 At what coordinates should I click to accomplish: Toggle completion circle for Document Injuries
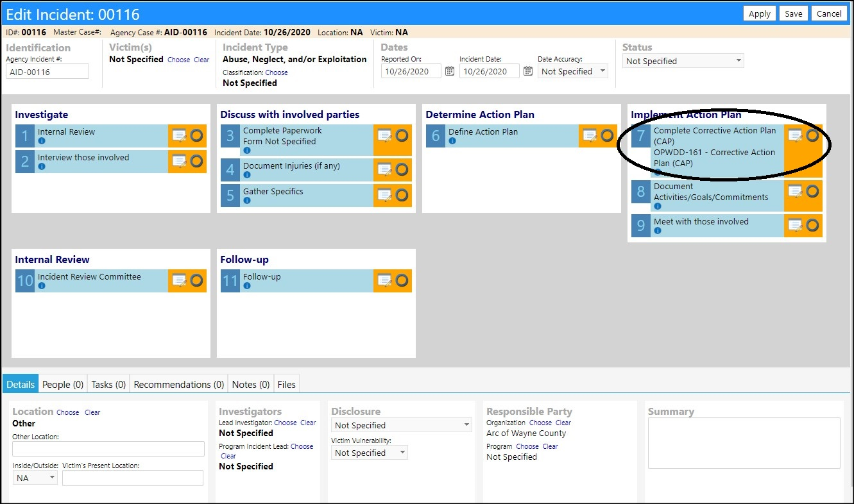coord(402,169)
